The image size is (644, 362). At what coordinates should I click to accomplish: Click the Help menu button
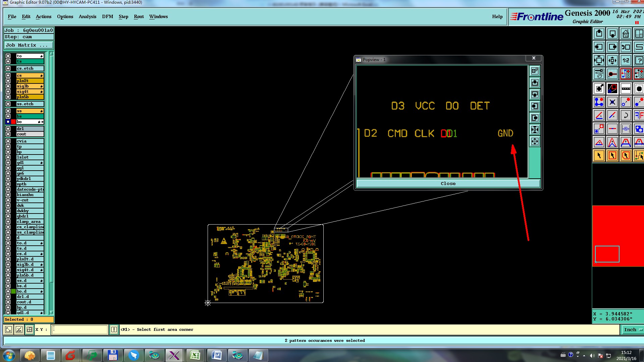click(x=497, y=16)
